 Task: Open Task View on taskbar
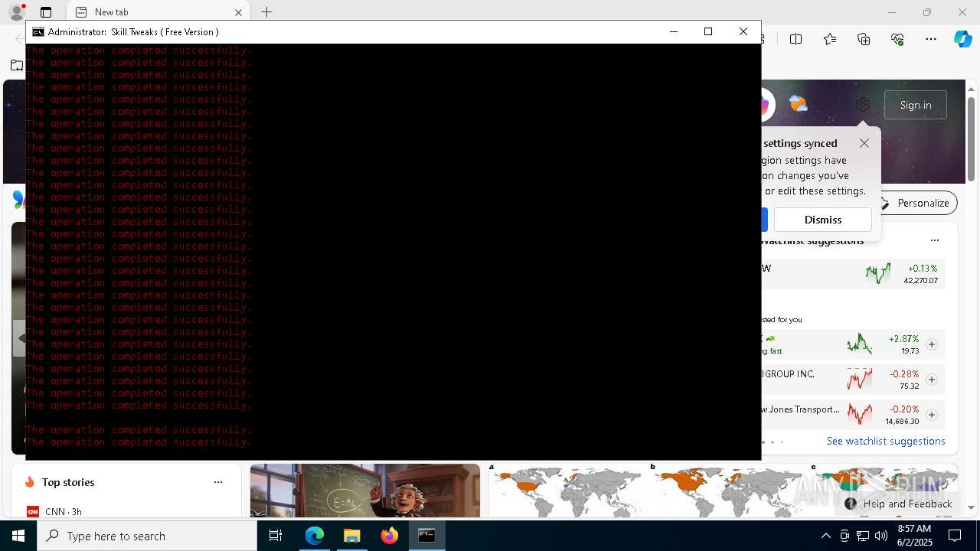pos(276,536)
